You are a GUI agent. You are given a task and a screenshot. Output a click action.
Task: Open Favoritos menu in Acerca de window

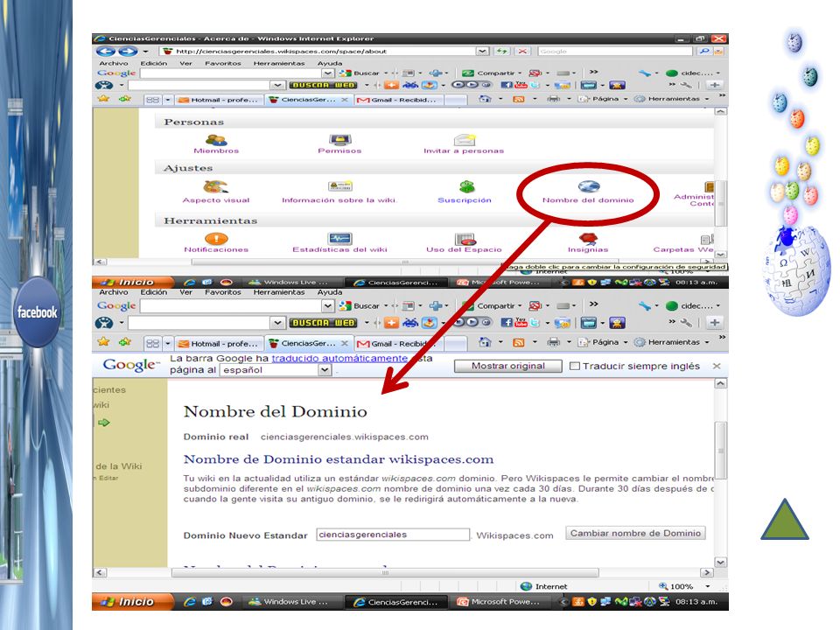[223, 63]
